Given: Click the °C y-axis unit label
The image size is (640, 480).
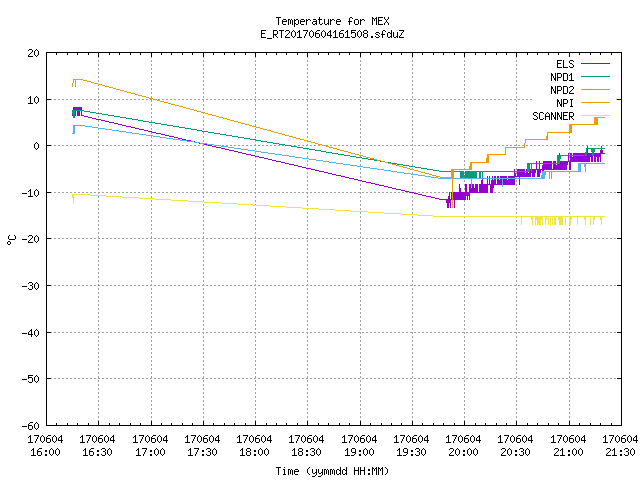Looking at the screenshot, I should (11, 240).
